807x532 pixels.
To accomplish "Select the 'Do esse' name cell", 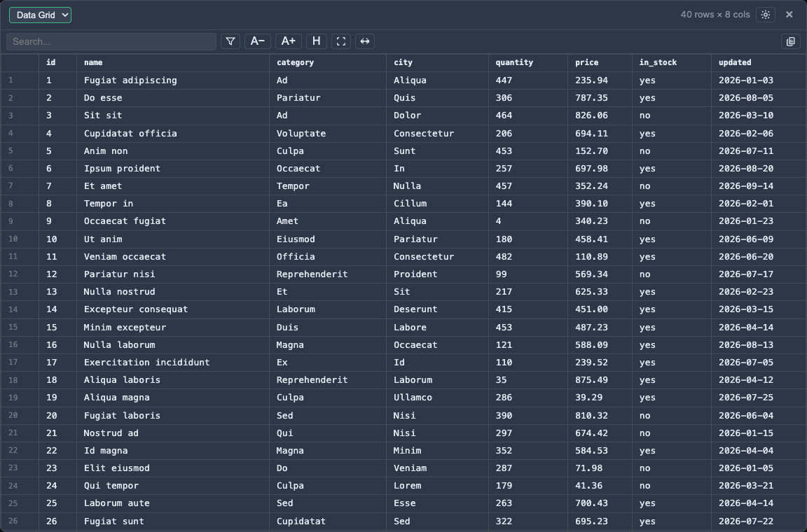I will tap(173, 98).
